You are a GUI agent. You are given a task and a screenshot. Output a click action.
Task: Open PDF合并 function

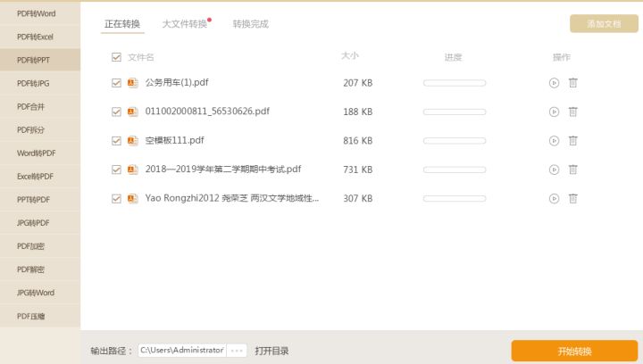tap(40, 107)
